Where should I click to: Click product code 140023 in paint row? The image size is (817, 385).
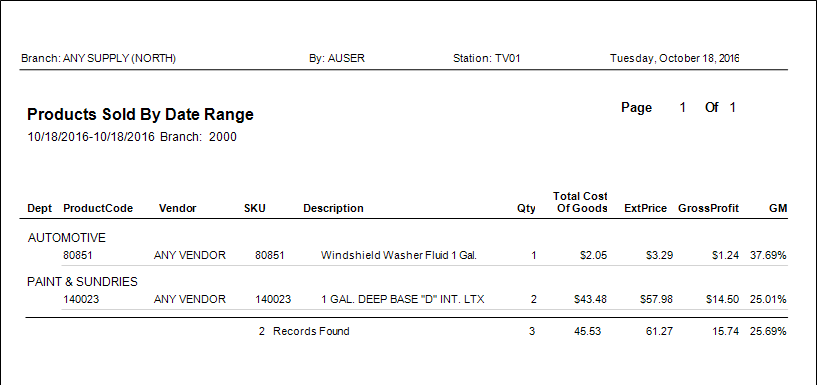[x=80, y=300]
